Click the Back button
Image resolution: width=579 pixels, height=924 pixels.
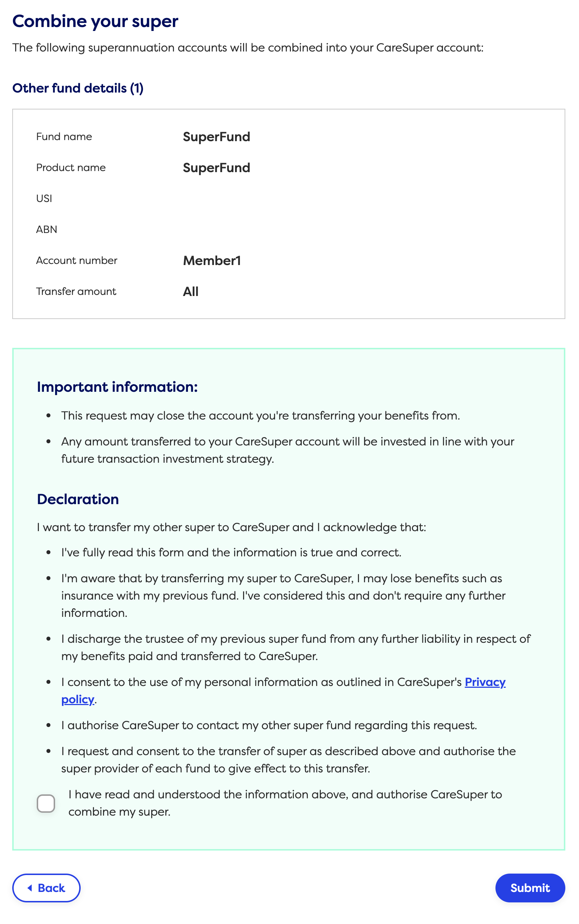(46, 888)
